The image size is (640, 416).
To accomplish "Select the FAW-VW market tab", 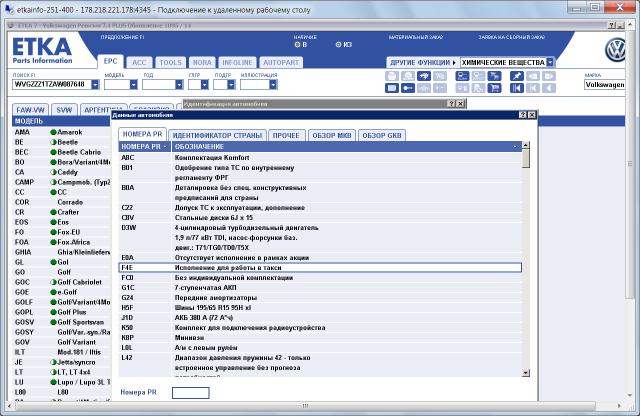I will tap(30, 110).
